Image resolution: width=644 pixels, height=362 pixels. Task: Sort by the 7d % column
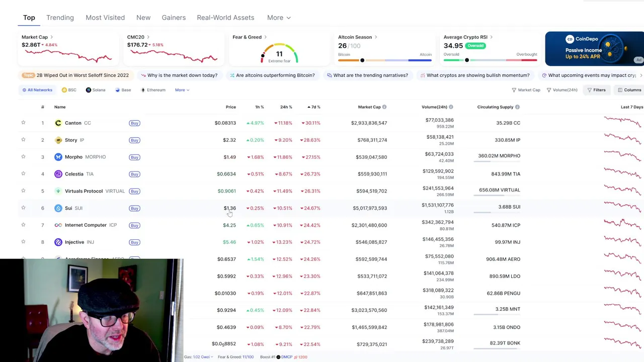pos(314,107)
